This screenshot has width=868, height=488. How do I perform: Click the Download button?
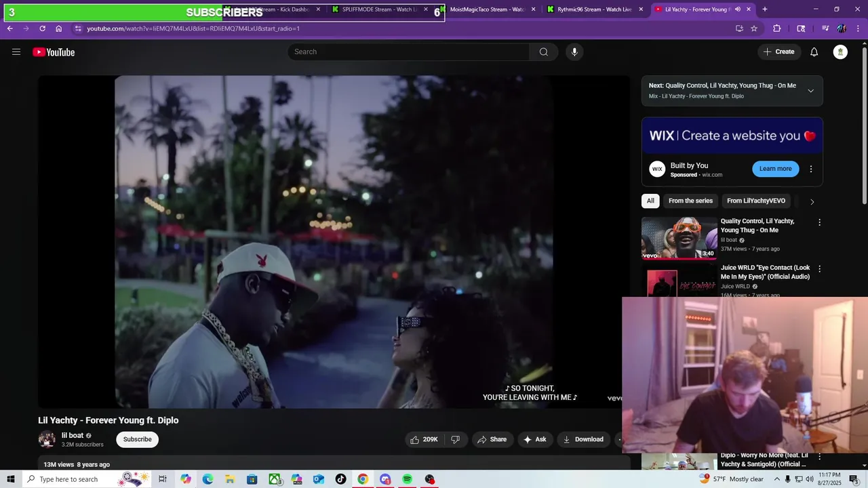583,439
